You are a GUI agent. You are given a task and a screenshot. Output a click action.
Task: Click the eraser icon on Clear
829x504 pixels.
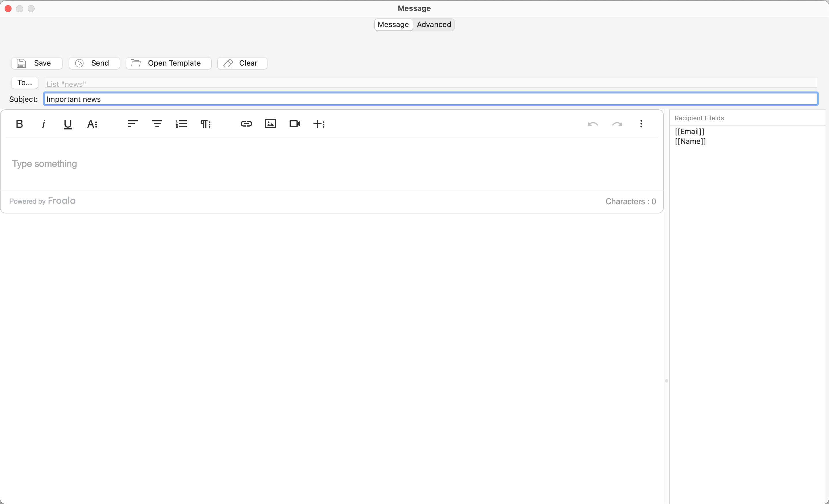point(228,63)
